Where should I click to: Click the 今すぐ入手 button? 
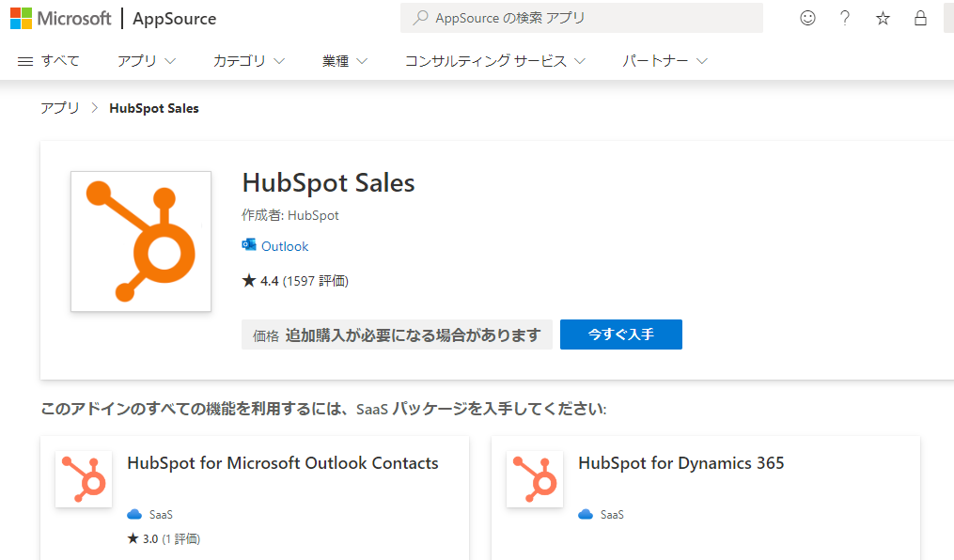621,334
